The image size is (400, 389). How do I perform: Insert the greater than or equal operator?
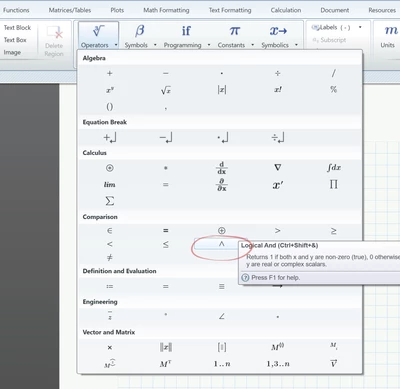[x=333, y=231]
